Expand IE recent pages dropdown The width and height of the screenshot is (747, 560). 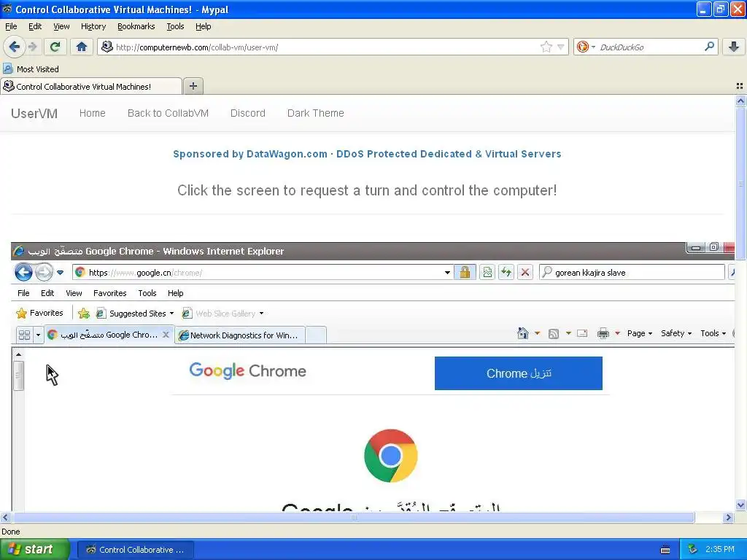(x=60, y=273)
